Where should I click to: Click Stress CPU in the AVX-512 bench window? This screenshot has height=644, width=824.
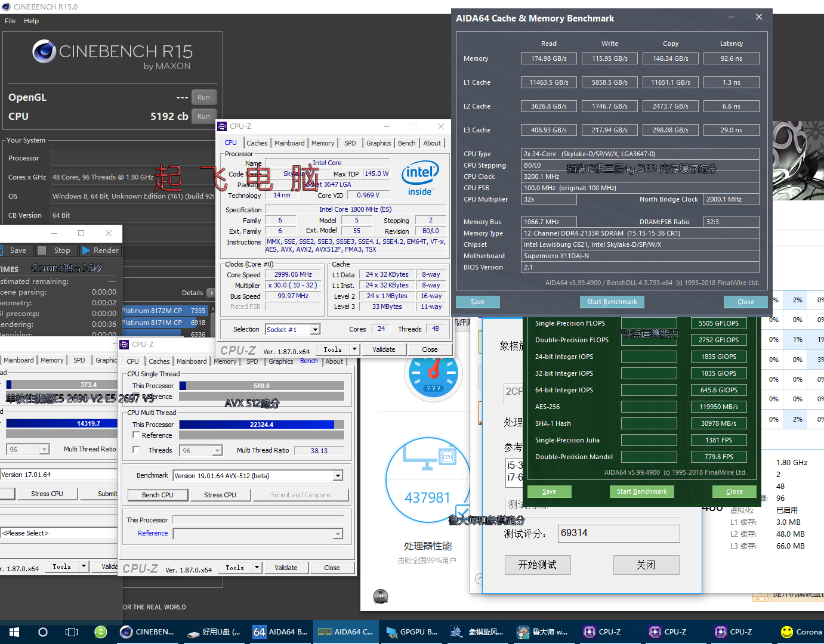pos(220,495)
